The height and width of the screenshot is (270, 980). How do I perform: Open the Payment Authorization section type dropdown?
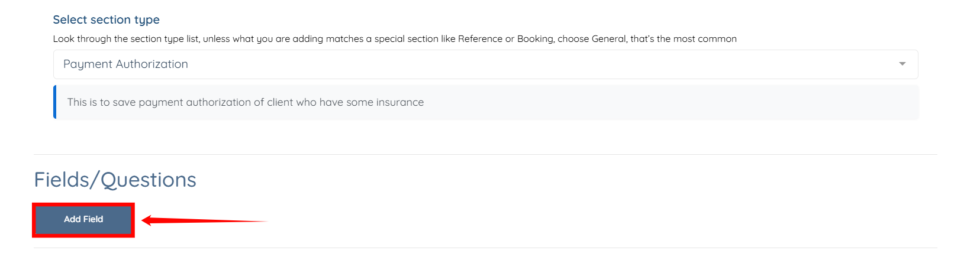pyautogui.click(x=485, y=64)
